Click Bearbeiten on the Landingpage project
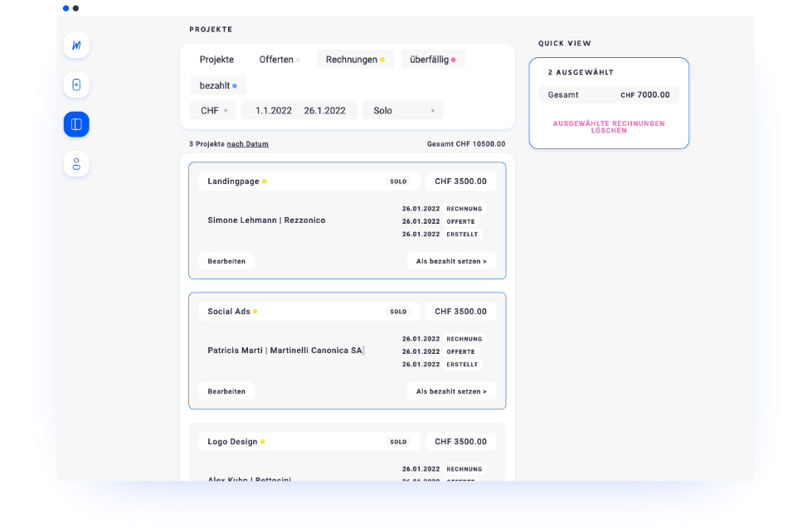The width and height of the screenshot is (812, 532). pyautogui.click(x=226, y=261)
